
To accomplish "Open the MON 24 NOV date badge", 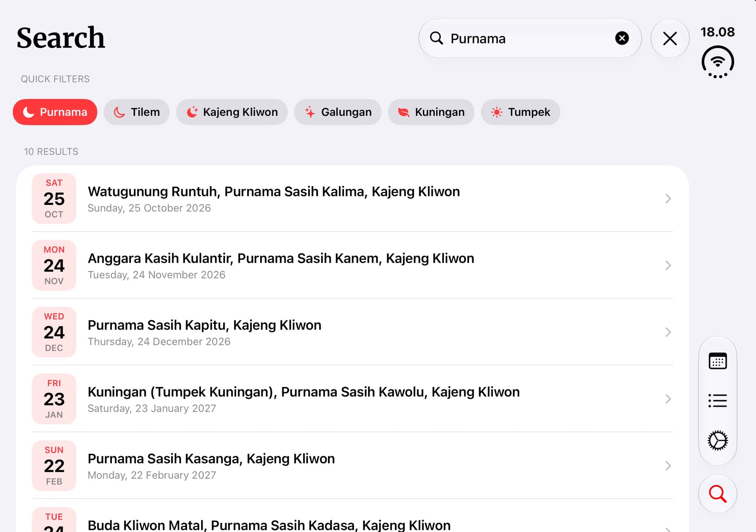I will click(x=54, y=265).
